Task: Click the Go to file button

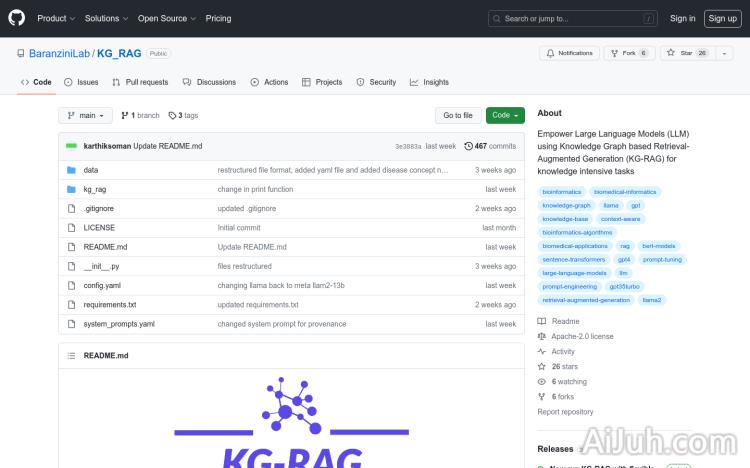Action: 458,115
